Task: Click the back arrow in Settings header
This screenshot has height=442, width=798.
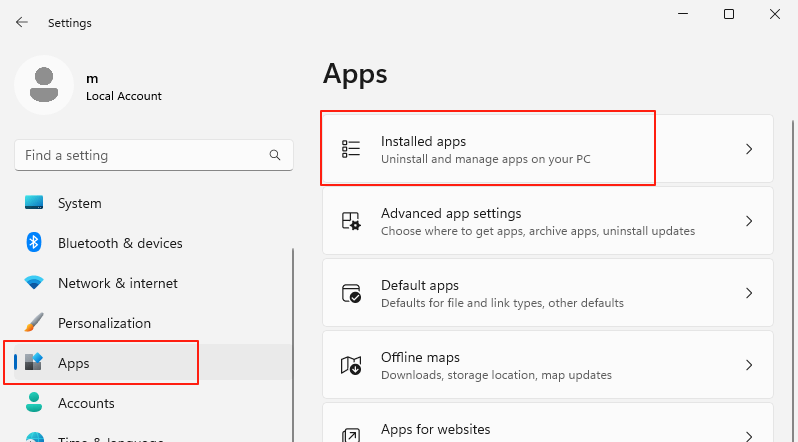Action: 21,21
